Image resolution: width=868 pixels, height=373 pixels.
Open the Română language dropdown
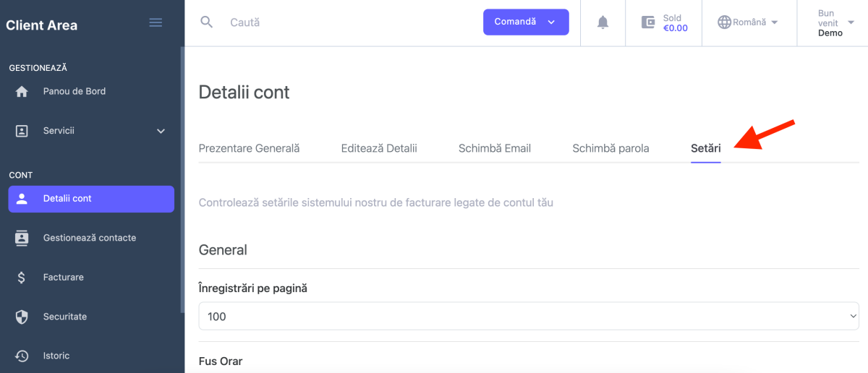click(x=749, y=22)
